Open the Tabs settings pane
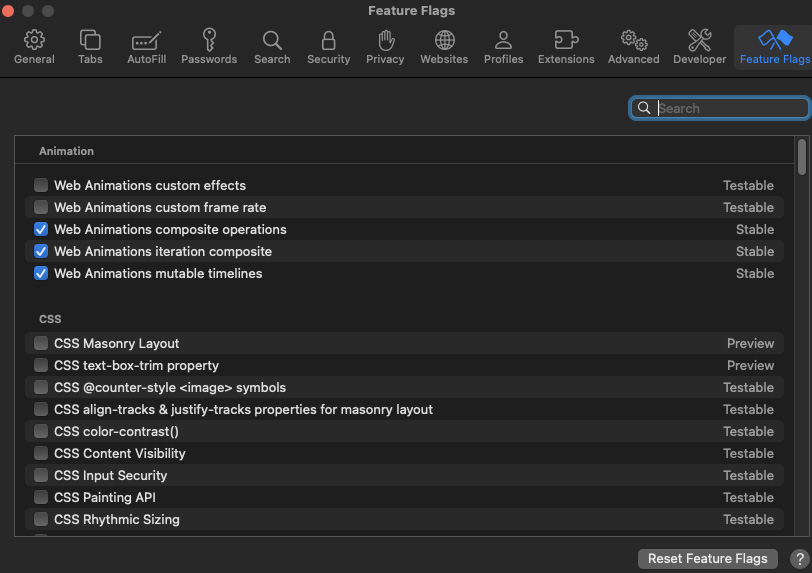The width and height of the screenshot is (812, 573). point(90,47)
